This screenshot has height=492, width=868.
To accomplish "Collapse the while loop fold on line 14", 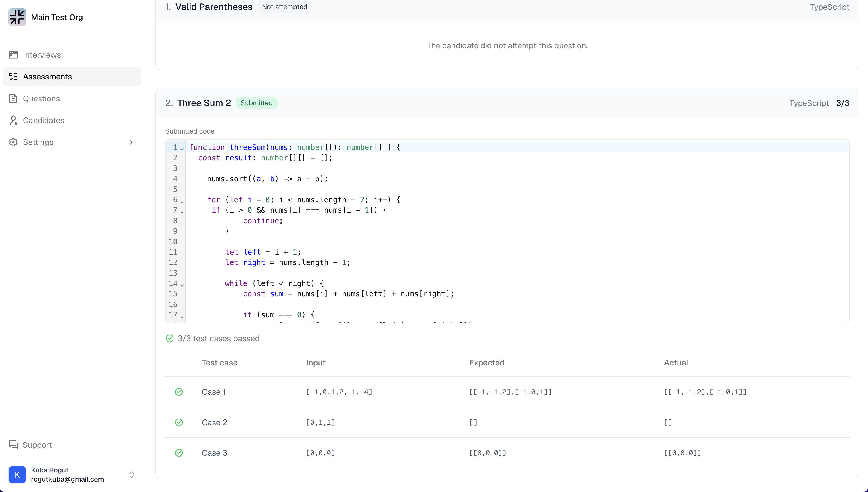I will pyautogui.click(x=182, y=285).
